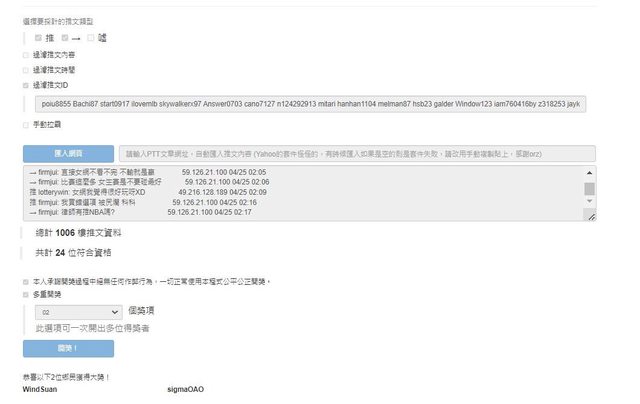Enable the 過濾推文時間 filter checkbox

tap(26, 70)
